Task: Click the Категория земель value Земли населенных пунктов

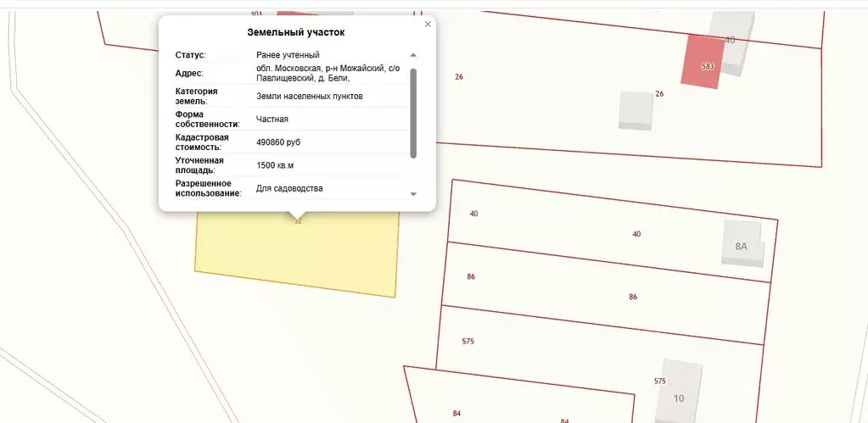Action: pyautogui.click(x=309, y=96)
